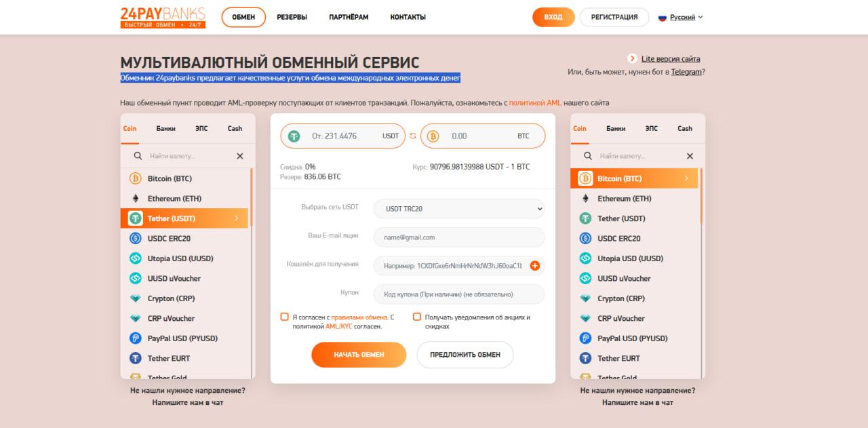The width and height of the screenshot is (868, 428).
Task: Open the Telegram bot link
Action: point(686,72)
